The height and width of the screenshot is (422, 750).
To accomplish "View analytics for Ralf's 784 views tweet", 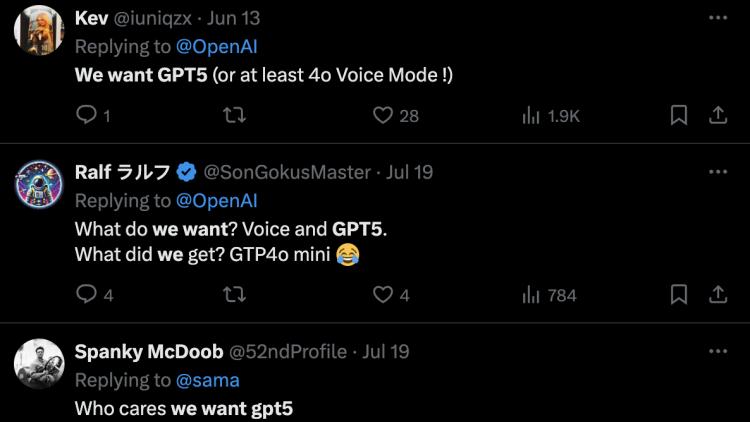I will 531,295.
